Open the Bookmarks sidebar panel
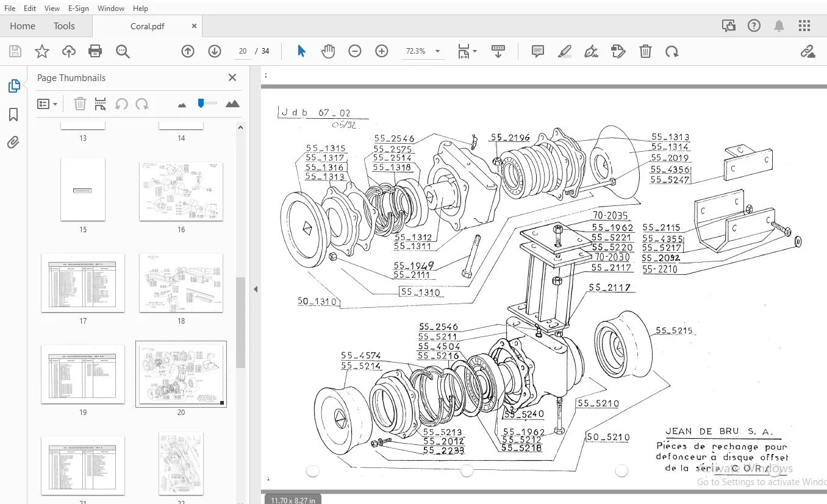This screenshot has height=504, width=827. tap(13, 115)
